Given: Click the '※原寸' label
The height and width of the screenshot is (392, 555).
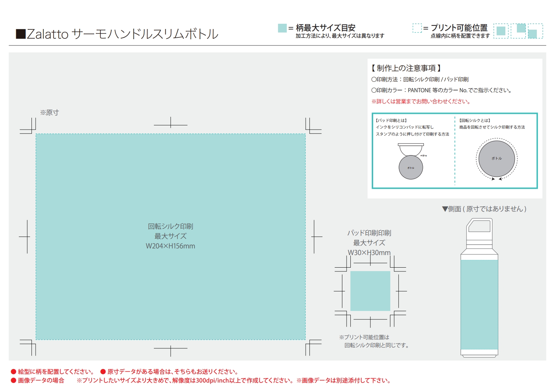Looking at the screenshot, I should 49,112.
